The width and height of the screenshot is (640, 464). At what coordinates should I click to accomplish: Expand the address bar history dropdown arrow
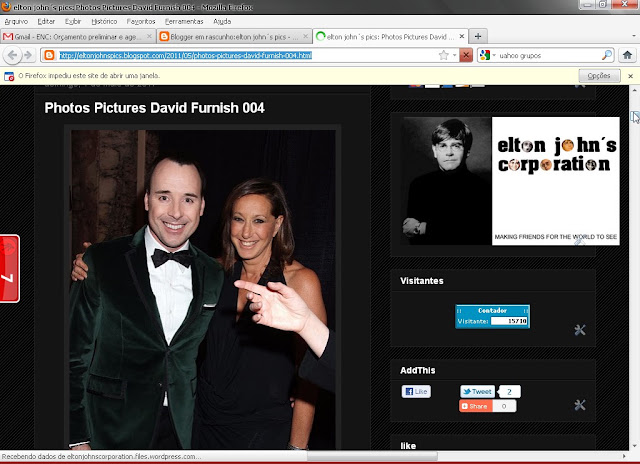(x=454, y=55)
